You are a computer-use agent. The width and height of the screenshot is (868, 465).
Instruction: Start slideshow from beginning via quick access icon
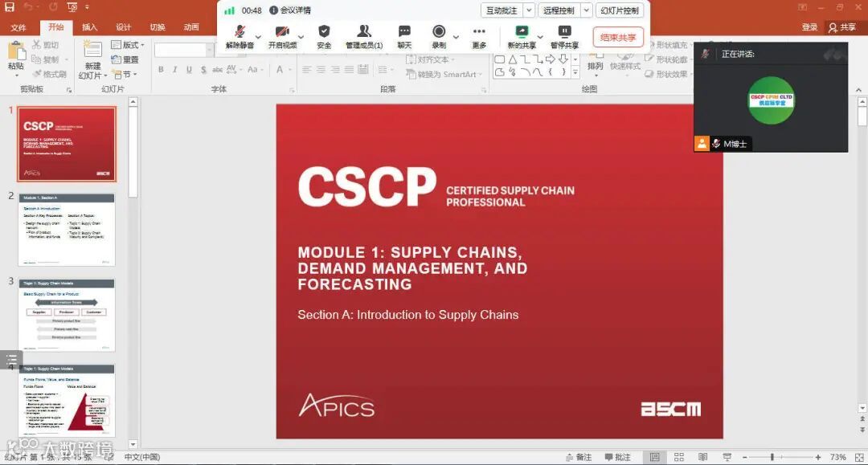tap(72, 7)
